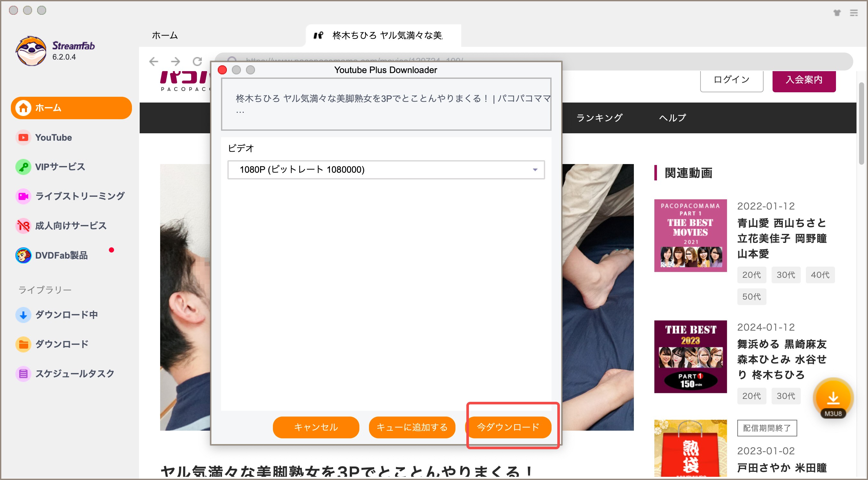Image resolution: width=868 pixels, height=480 pixels.
Task: Click the パコパコママ site logo
Action: coord(185,81)
